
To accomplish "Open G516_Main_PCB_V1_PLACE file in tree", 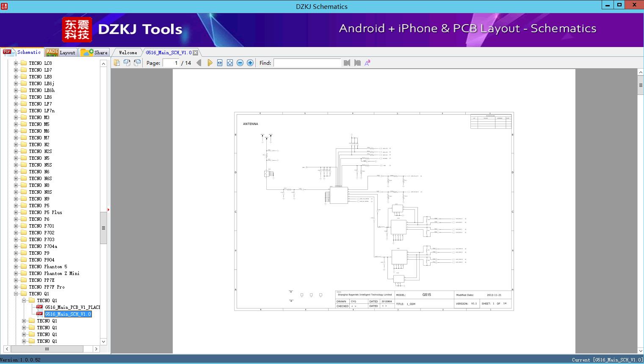I will tap(72, 307).
